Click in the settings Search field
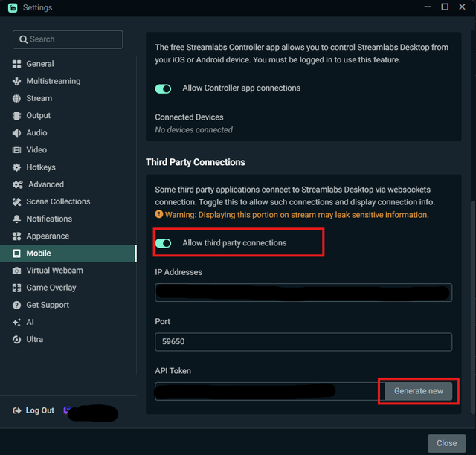This screenshot has height=455, width=476. 68,39
